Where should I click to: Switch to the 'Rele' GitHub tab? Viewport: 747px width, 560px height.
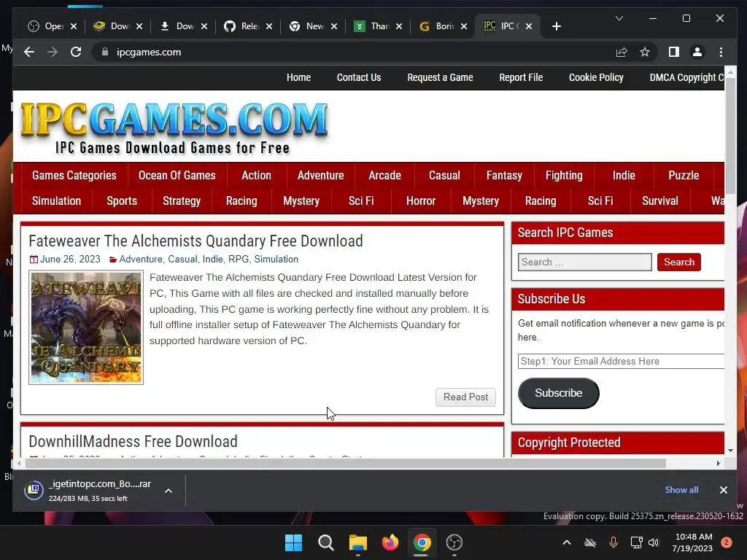[x=248, y=26]
